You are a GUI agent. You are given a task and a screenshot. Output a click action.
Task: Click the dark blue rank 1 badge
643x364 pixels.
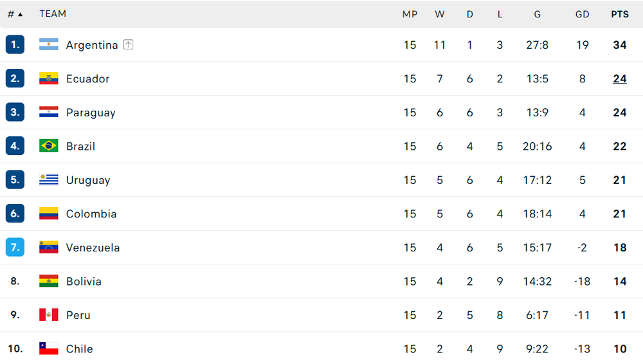(15, 44)
